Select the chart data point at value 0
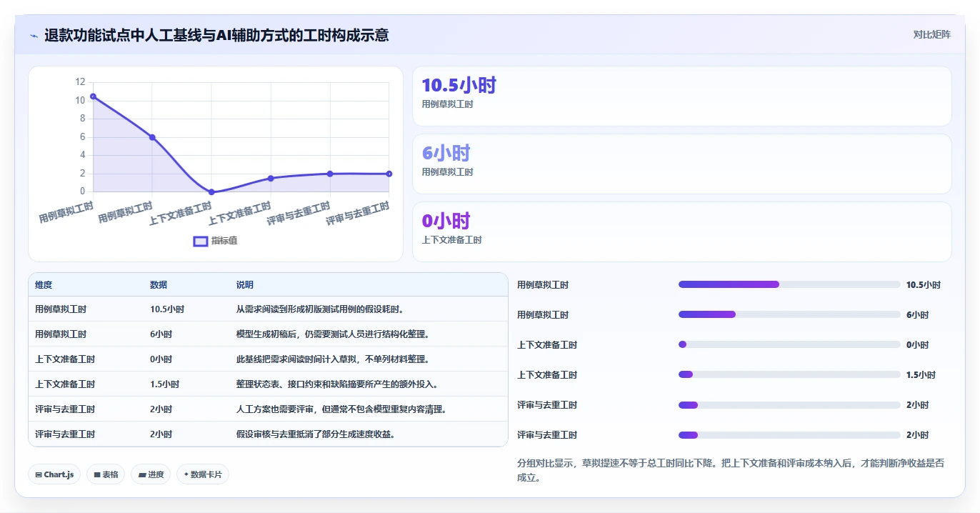This screenshot has width=980, height=513. 211,191
